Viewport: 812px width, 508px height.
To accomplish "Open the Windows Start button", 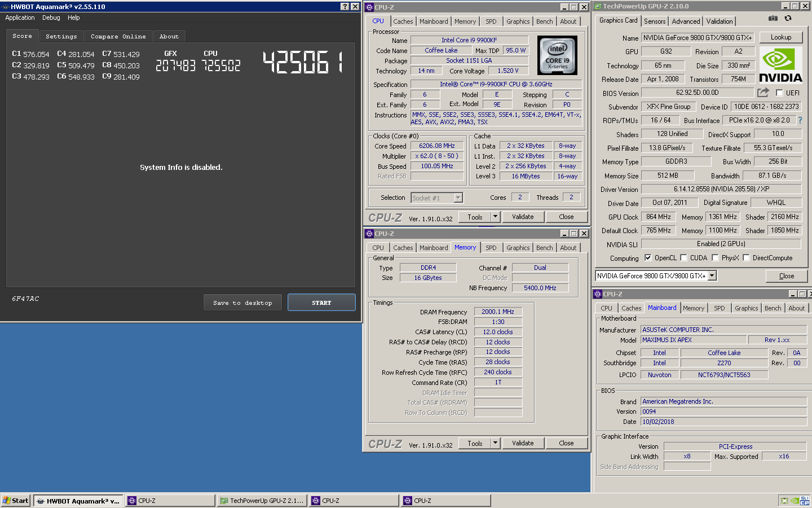I will [x=15, y=501].
